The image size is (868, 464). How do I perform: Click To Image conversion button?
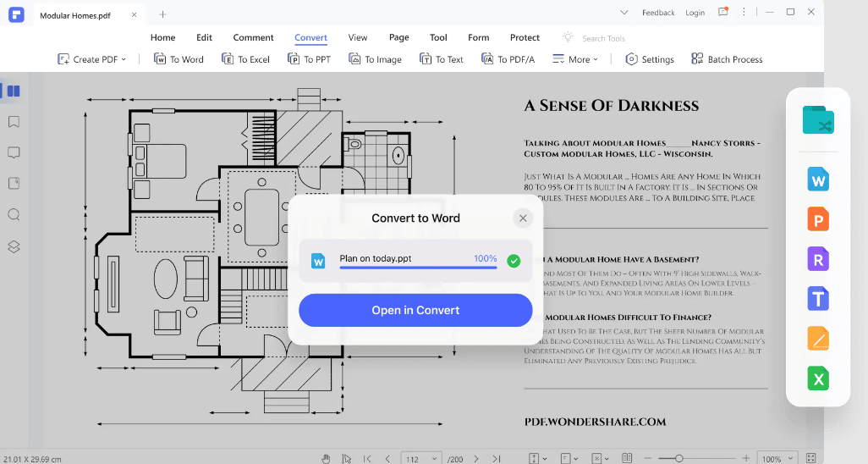(375, 59)
